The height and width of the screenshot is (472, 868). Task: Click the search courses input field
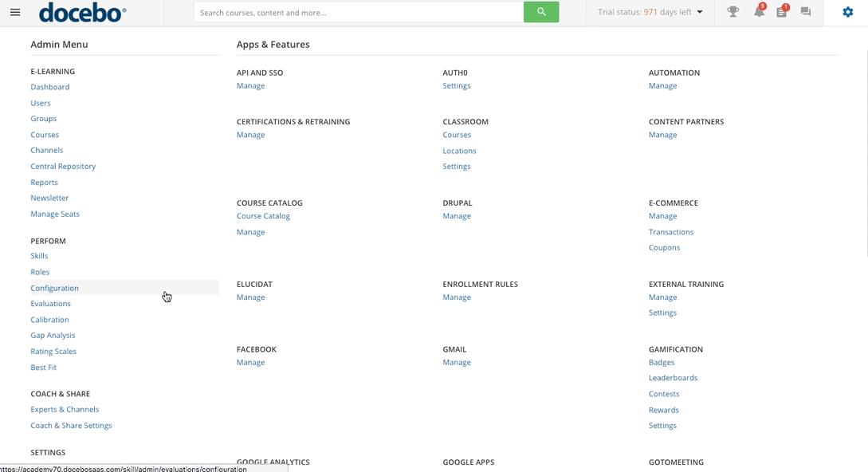(x=359, y=12)
